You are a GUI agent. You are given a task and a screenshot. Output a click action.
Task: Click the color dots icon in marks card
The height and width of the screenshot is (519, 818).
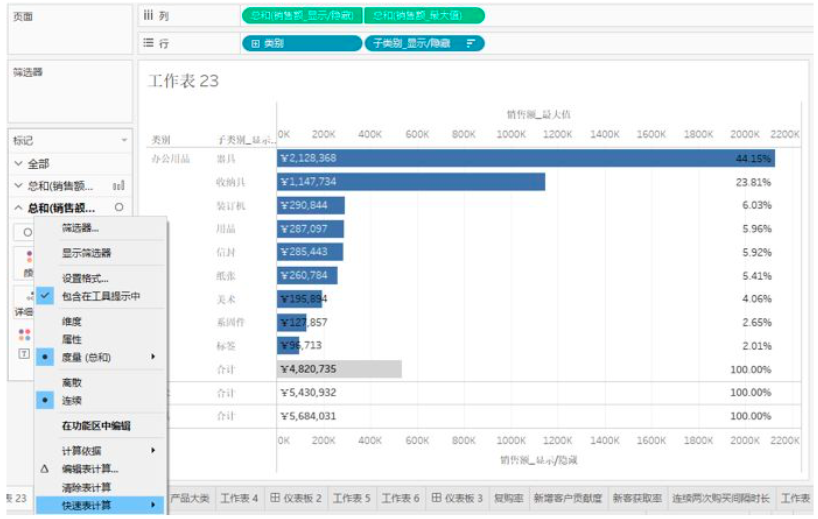click(x=29, y=257)
